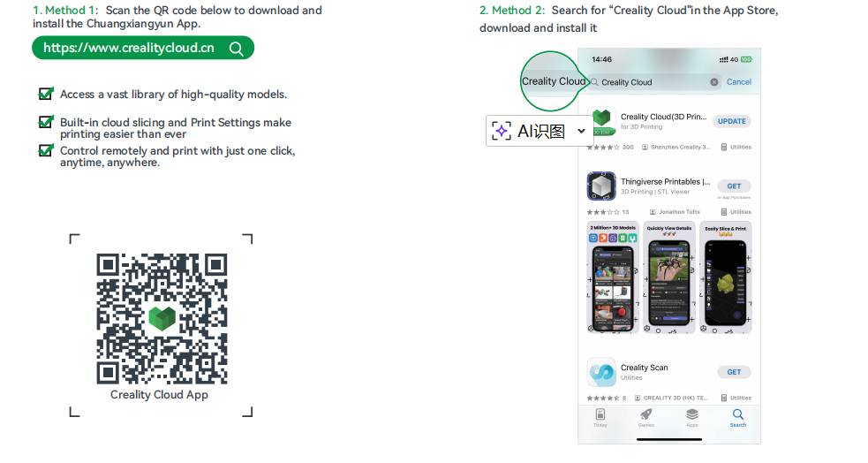Select the Search tab
868x463 pixels.
pos(738,418)
